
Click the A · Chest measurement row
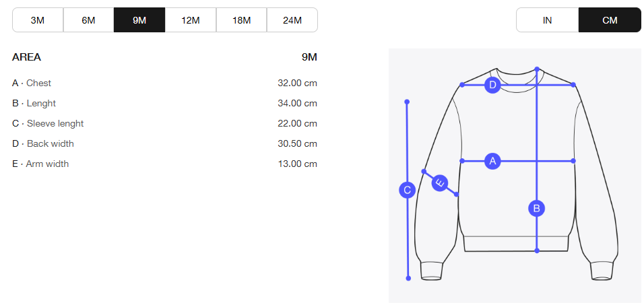[164, 83]
